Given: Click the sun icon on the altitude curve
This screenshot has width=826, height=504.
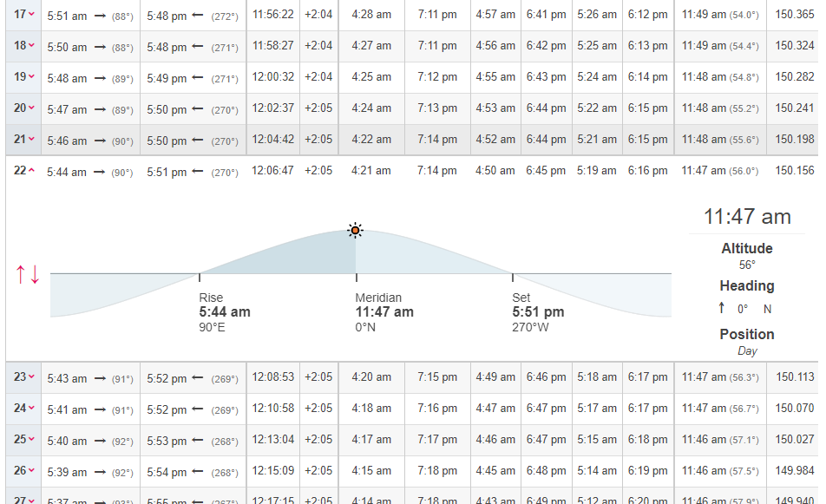Looking at the screenshot, I should tap(356, 230).
